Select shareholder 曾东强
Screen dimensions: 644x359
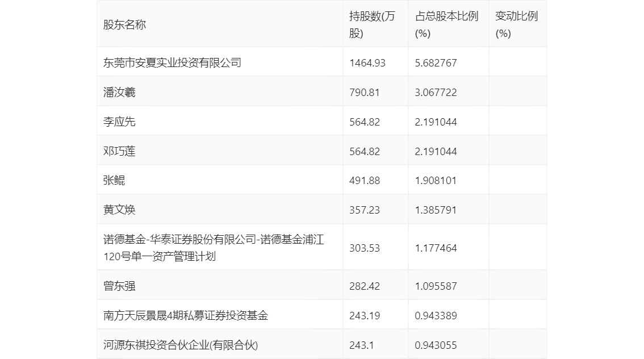pyautogui.click(x=119, y=286)
